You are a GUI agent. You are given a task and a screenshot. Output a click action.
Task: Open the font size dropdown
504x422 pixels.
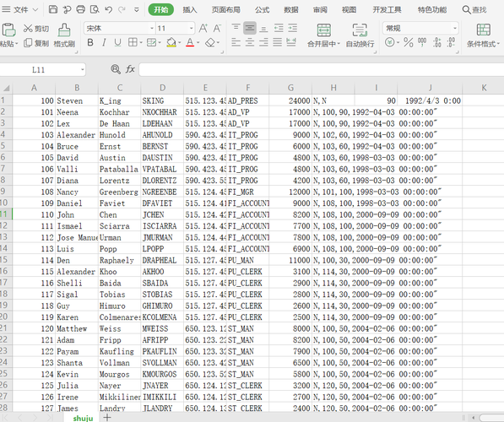(176, 29)
